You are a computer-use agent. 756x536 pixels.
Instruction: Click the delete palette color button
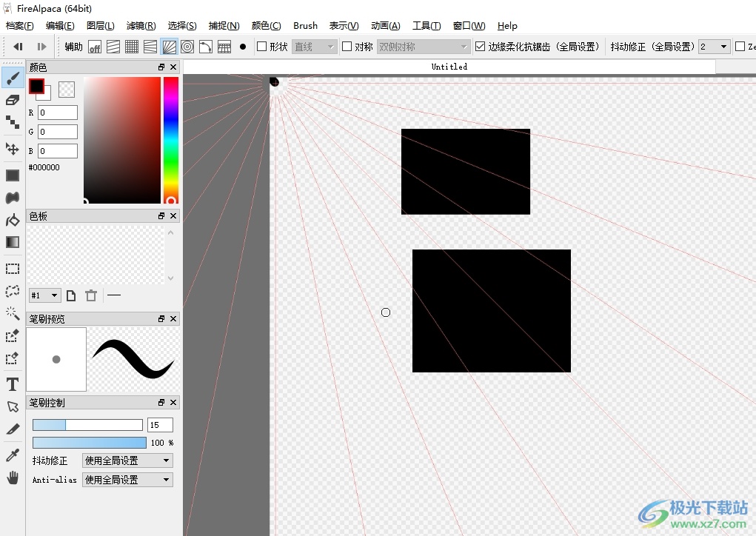pyautogui.click(x=91, y=295)
